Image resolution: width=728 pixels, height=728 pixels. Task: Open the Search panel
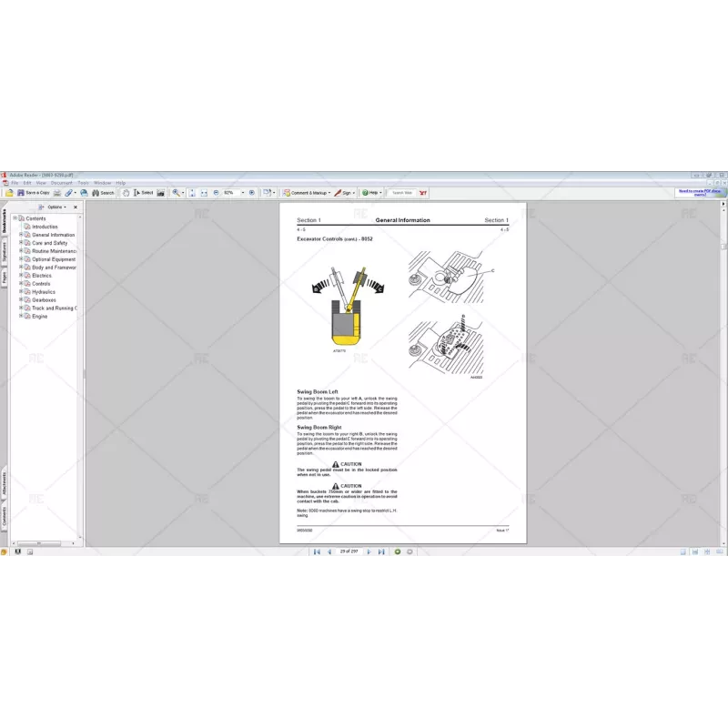(100, 193)
